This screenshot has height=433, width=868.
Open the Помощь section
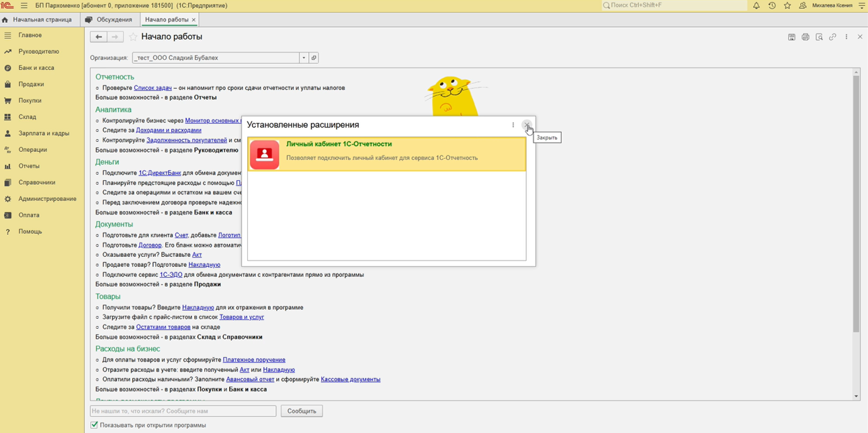pos(30,231)
